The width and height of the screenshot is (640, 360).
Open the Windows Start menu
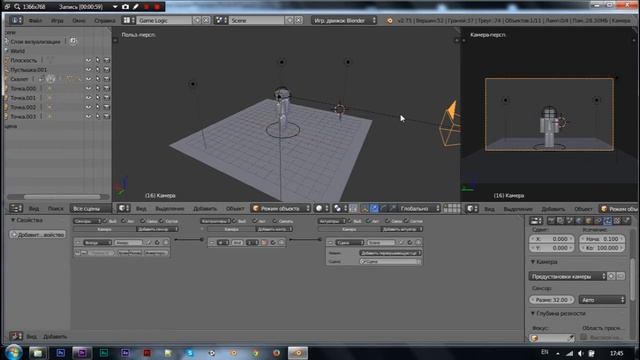(14, 352)
